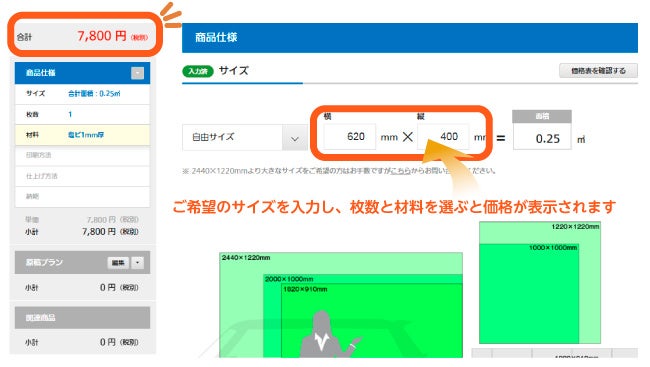This screenshot has width=650, height=367.
Task: Select the 印刷方法 sidebar row
Action: click(x=82, y=156)
